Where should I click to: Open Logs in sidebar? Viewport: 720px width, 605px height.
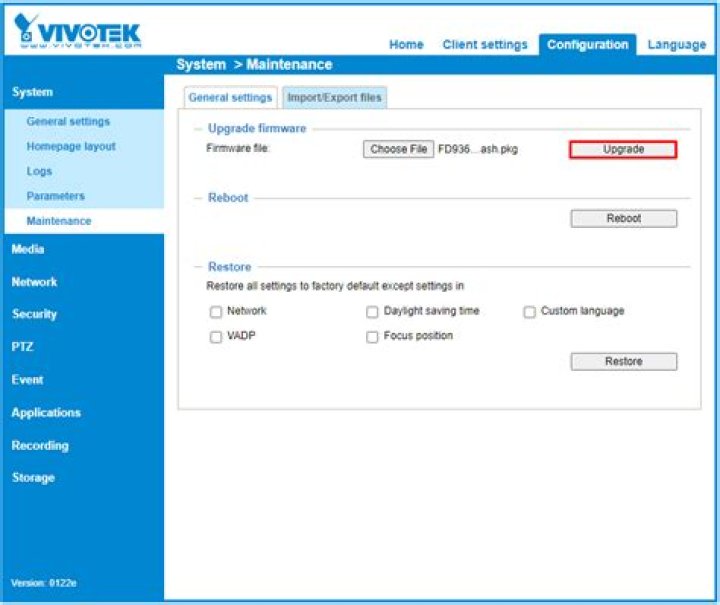(39, 171)
